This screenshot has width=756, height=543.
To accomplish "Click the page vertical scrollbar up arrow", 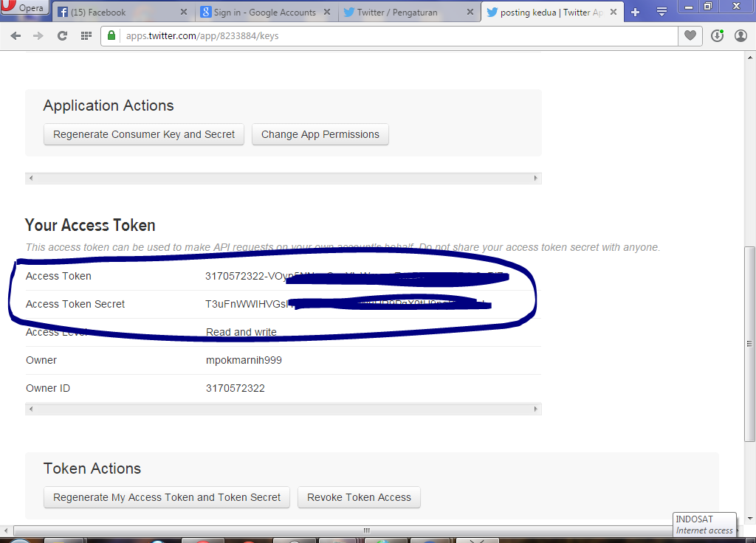I will point(750,58).
